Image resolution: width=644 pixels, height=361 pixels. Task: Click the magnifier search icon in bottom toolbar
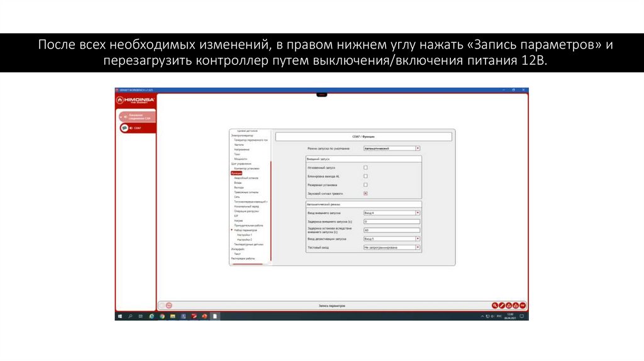[494, 306]
